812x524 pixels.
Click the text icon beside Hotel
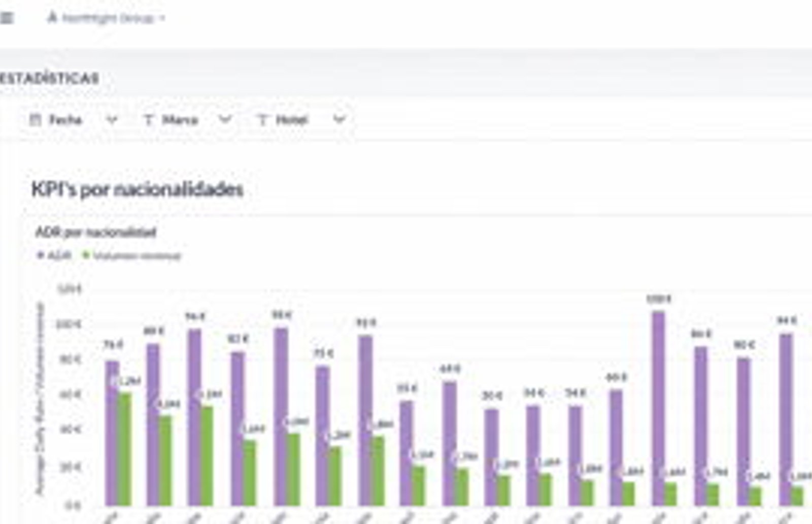coord(262,120)
